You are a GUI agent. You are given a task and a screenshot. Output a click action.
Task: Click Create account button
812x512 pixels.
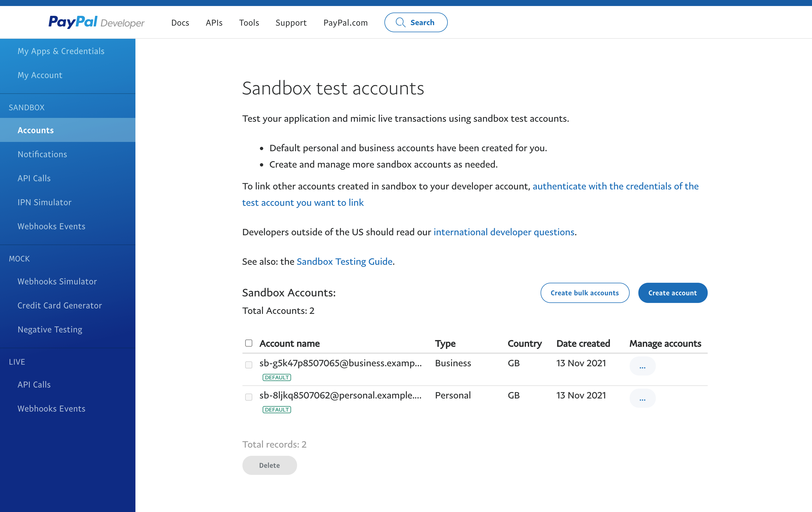[x=672, y=293]
